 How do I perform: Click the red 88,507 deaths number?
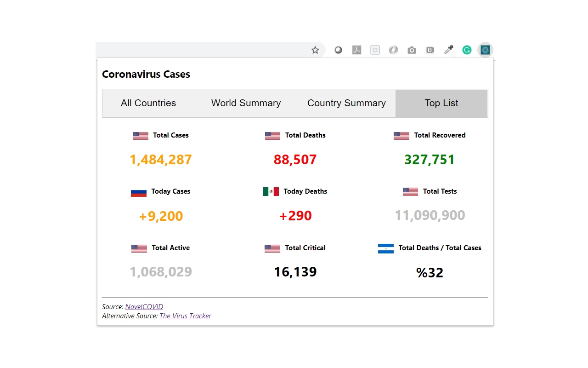point(295,160)
